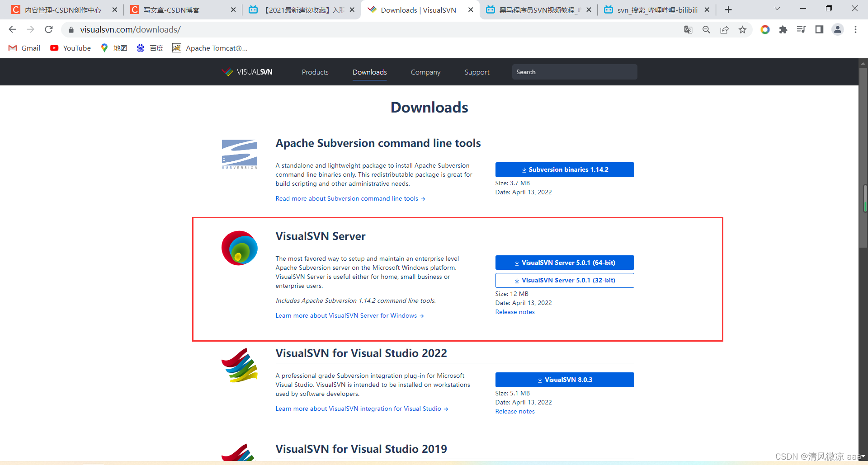
Task: Share this page using the share icon
Action: 724,29
